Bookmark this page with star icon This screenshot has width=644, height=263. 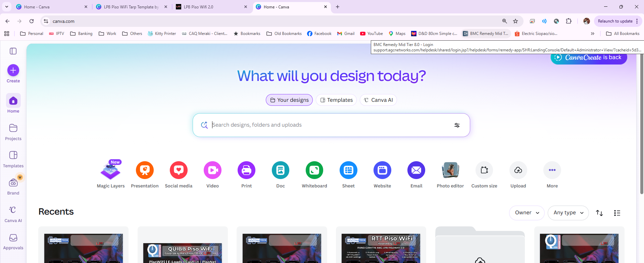coord(515,21)
